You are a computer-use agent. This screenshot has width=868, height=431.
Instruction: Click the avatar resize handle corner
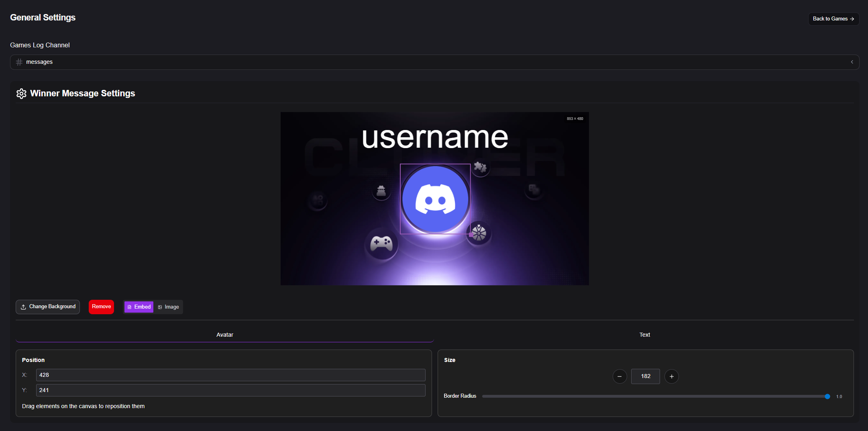(471, 234)
